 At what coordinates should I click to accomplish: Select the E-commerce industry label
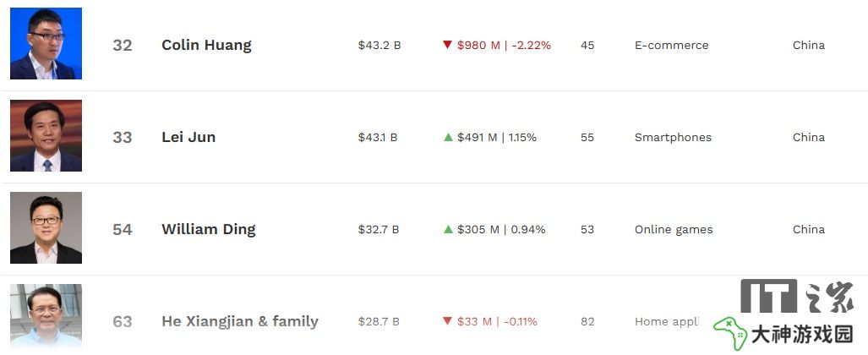coord(671,46)
